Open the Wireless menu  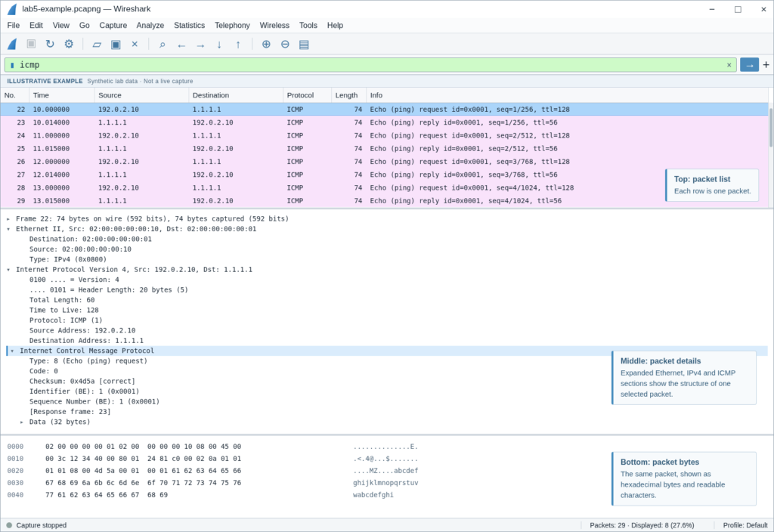274,25
